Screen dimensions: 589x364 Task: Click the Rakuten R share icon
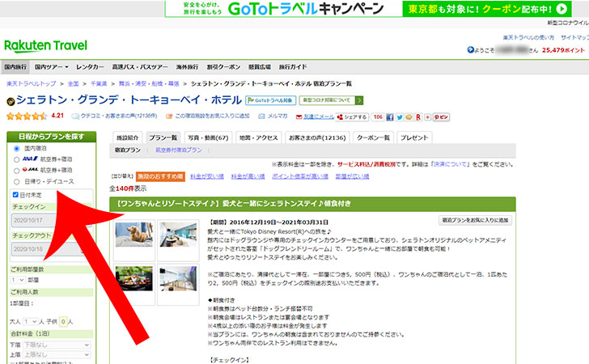point(418,117)
